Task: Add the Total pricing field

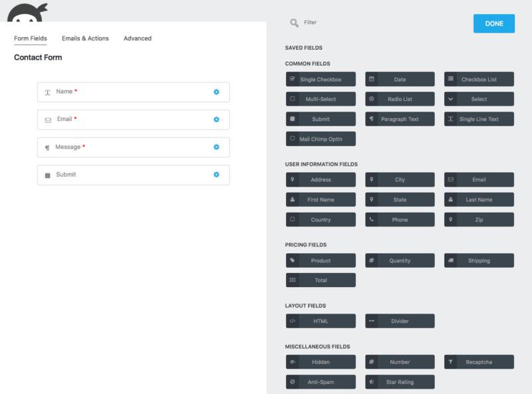Action: point(321,280)
